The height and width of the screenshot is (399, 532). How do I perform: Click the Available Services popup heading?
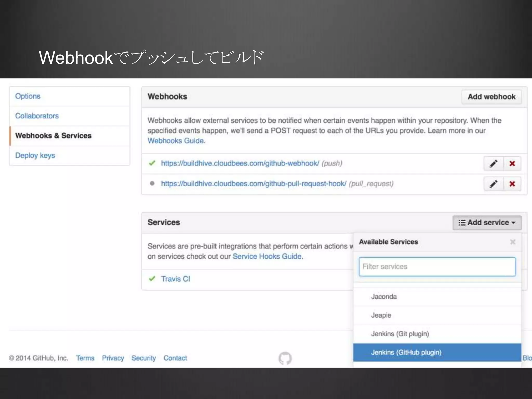click(388, 242)
